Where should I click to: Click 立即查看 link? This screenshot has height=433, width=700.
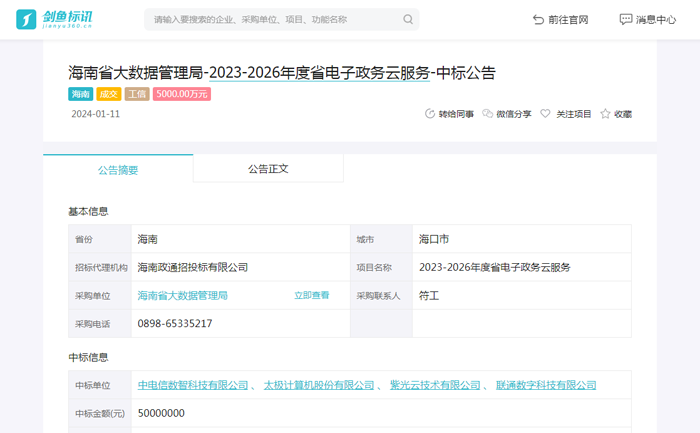click(312, 295)
